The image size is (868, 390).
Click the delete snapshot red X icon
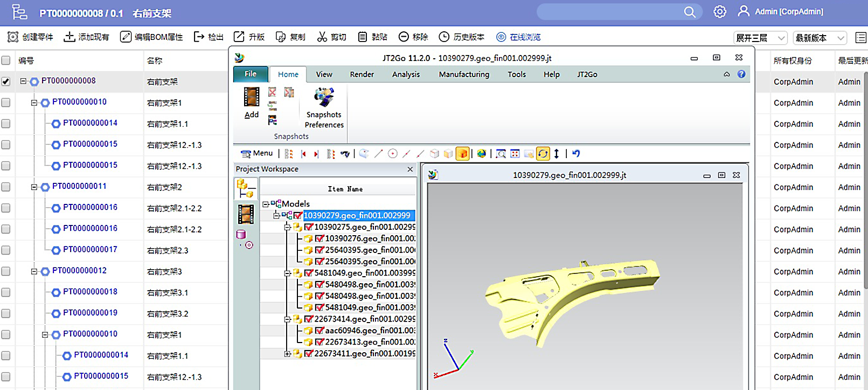pos(272,92)
